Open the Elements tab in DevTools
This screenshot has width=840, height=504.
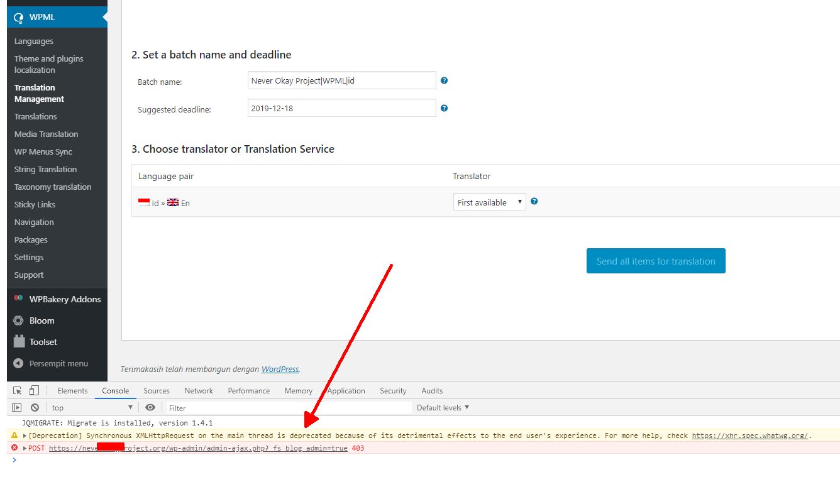click(72, 390)
